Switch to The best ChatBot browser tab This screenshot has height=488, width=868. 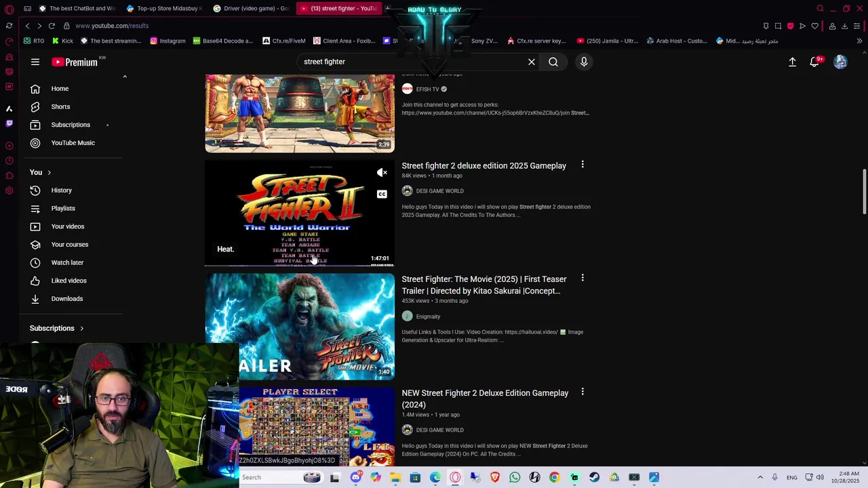point(78,8)
